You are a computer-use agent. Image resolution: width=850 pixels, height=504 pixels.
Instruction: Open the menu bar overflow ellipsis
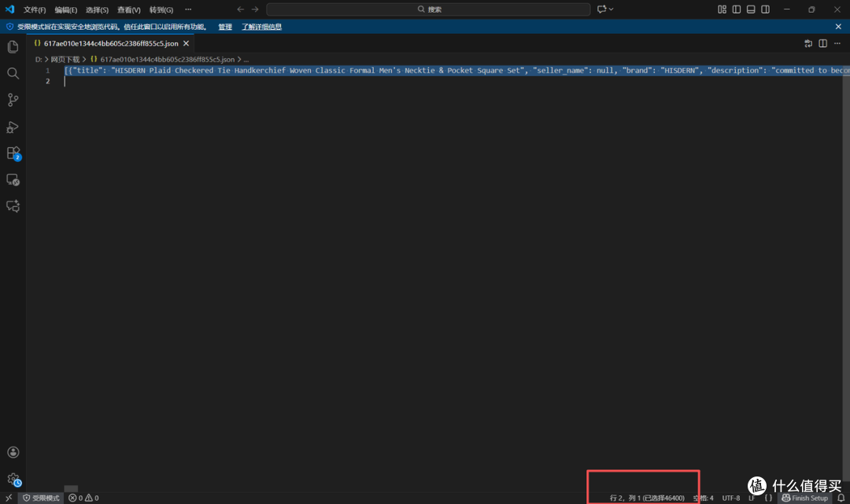[x=188, y=9]
